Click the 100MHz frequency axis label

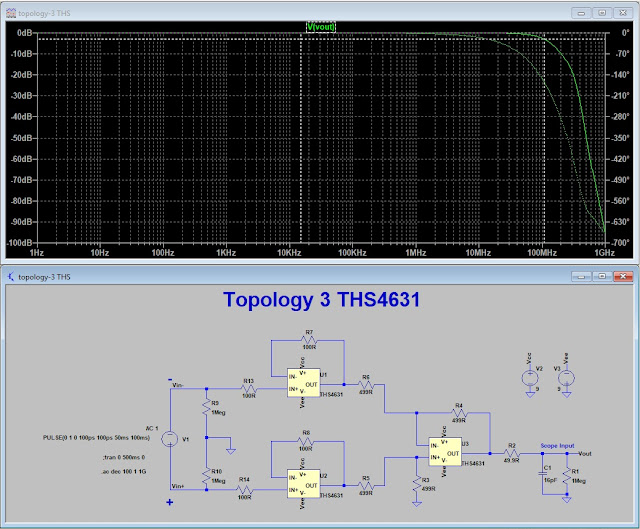coord(542,253)
